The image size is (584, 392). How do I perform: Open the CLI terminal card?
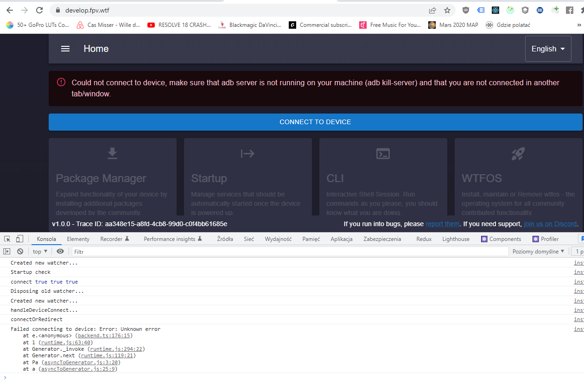pos(383,153)
